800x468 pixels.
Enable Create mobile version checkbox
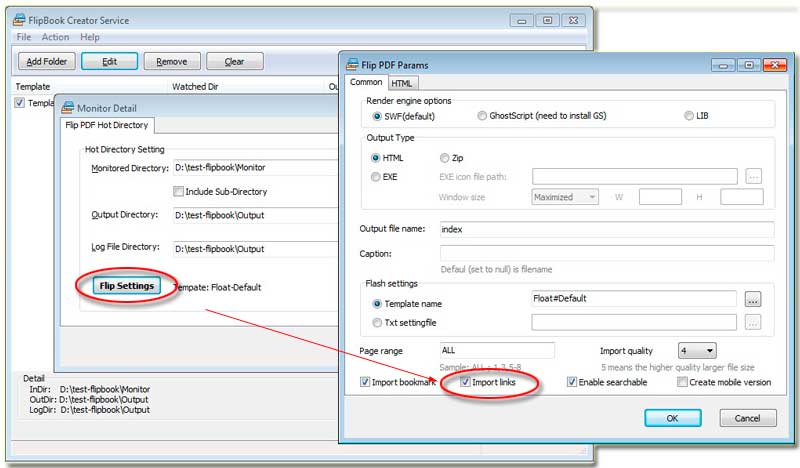click(x=682, y=382)
